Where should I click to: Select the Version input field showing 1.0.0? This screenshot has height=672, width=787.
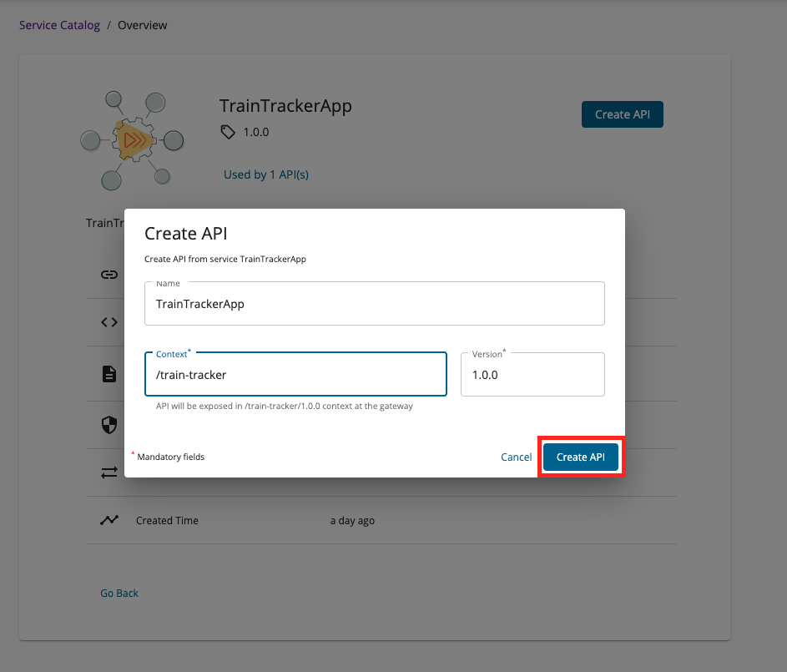coord(532,375)
